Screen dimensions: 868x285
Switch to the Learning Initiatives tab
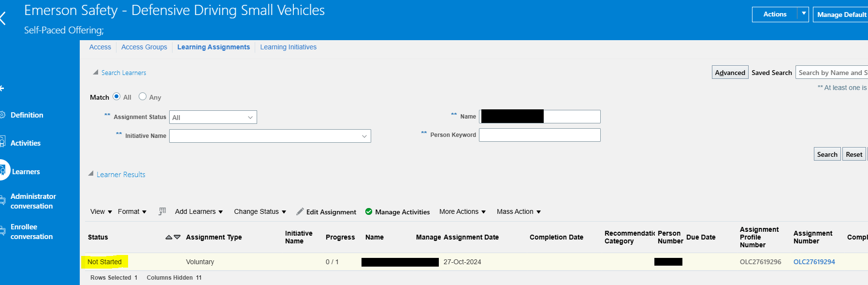[289, 47]
